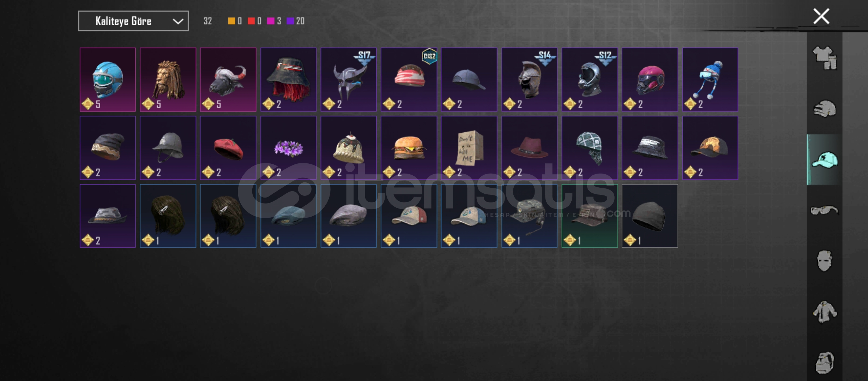The width and height of the screenshot is (868, 381).
Task: Open the Kaliteye Göre sort dropdown
Action: (133, 21)
